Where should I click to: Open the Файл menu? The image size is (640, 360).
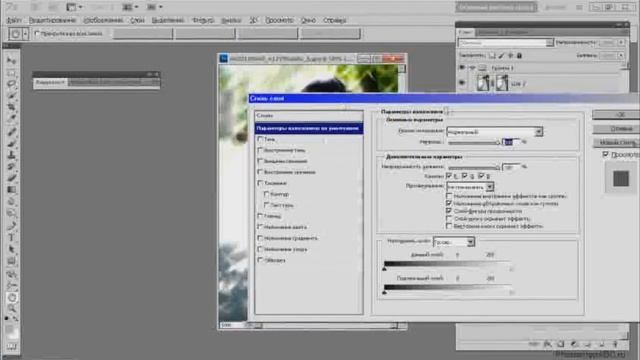tap(14, 20)
